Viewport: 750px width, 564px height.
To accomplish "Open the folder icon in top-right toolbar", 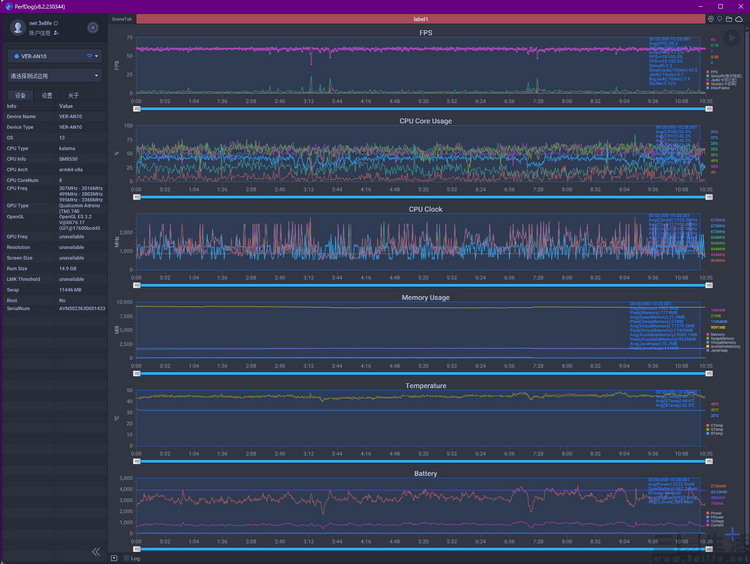I will tap(729, 19).
